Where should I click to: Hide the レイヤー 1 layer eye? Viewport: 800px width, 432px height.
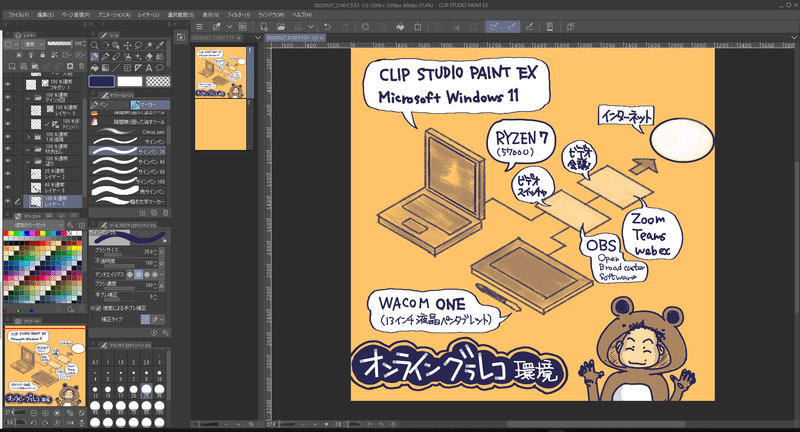click(8, 201)
